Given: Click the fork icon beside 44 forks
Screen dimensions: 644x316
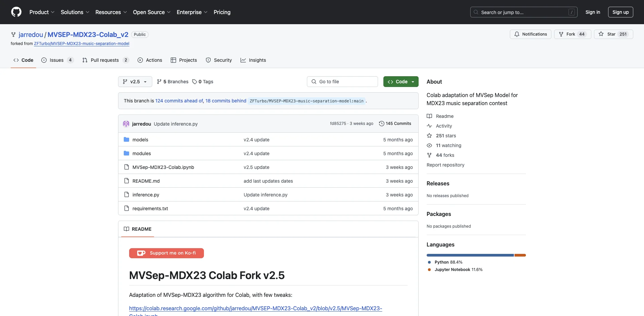Looking at the screenshot, I should tap(429, 155).
